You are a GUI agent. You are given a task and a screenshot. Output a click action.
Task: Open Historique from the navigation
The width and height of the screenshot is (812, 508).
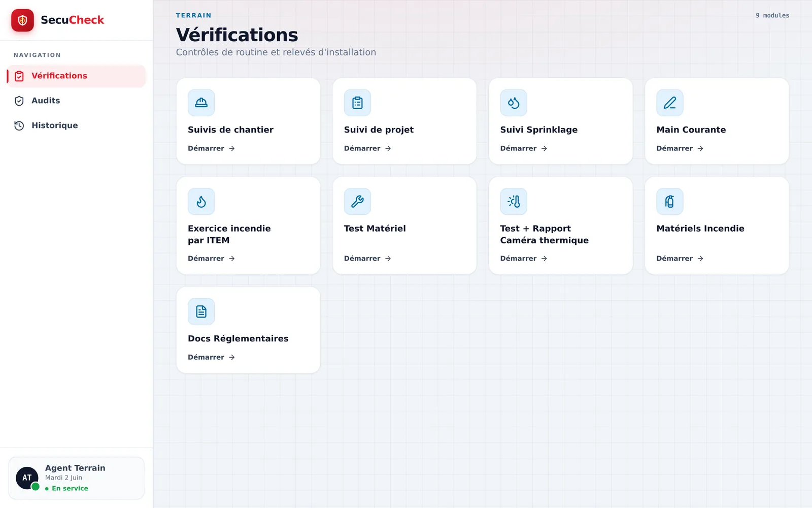[x=76, y=125]
